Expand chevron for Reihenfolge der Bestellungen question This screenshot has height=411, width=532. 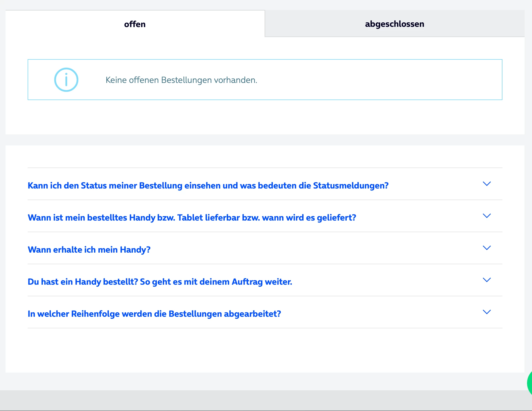coord(486,312)
